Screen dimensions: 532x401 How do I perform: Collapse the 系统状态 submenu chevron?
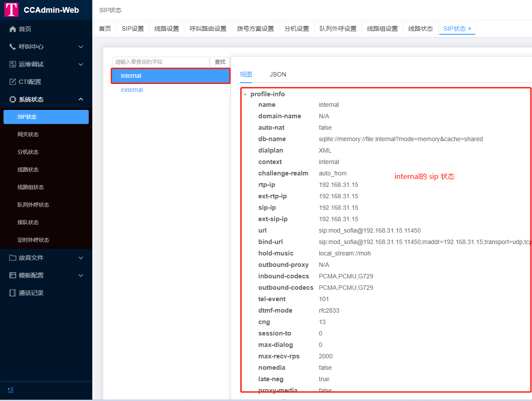point(81,99)
